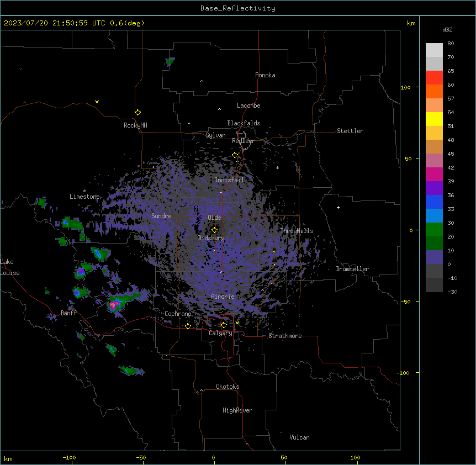
Task: Click the Strathmore town label
Action: [285, 336]
